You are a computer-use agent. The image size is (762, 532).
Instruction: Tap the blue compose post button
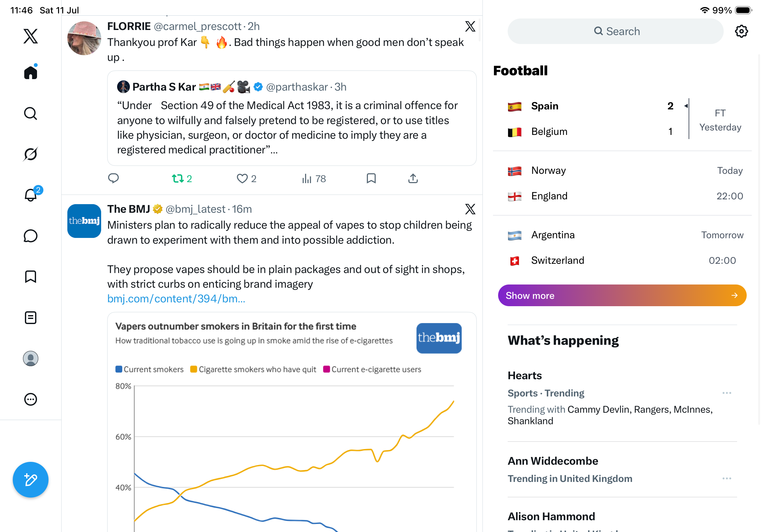[x=31, y=480]
